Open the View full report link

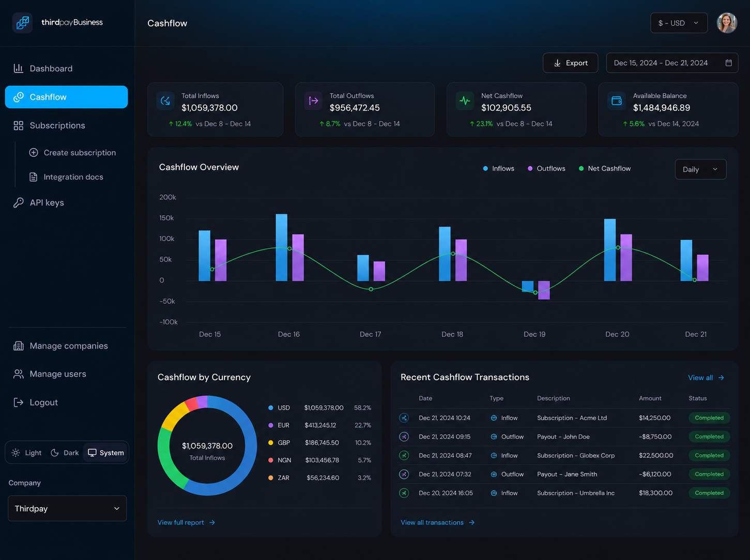click(186, 523)
